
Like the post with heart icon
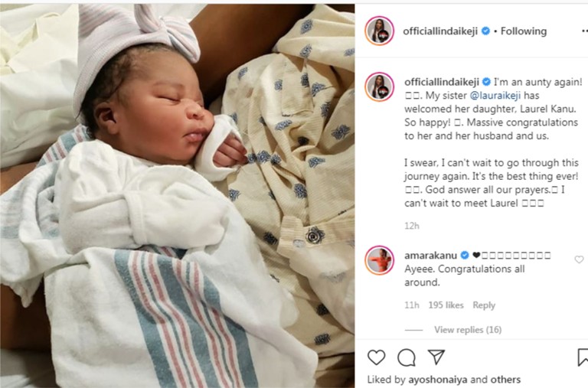376,357
